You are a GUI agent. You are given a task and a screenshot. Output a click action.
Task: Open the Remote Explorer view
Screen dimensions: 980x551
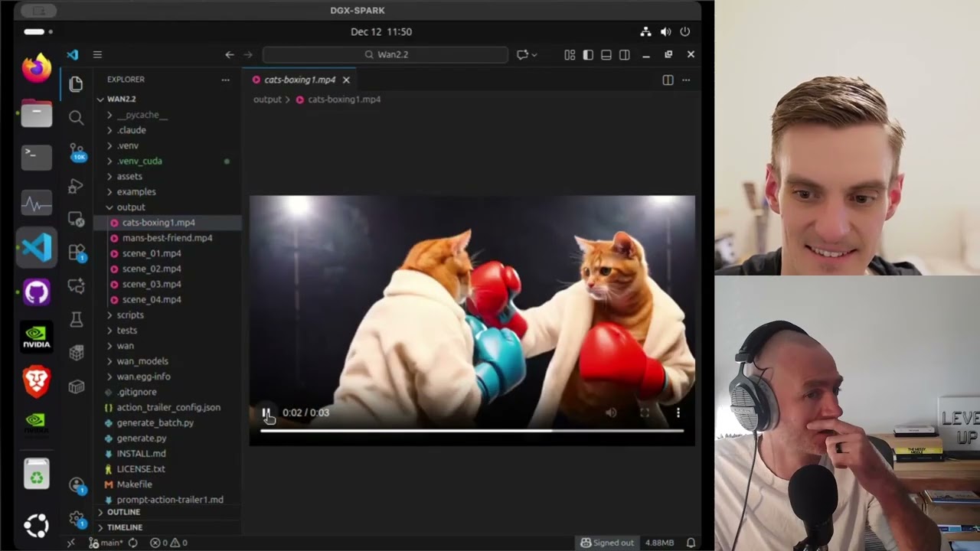[x=76, y=220]
